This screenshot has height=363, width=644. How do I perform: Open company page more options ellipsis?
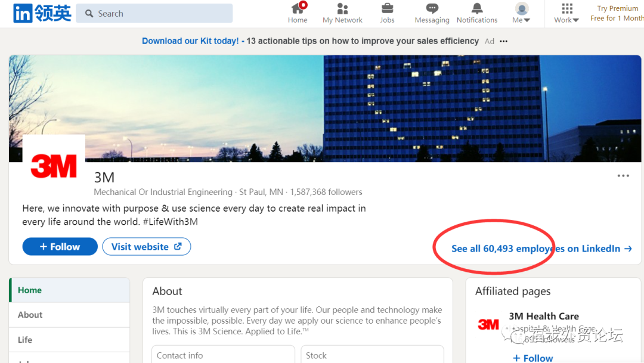point(623,176)
